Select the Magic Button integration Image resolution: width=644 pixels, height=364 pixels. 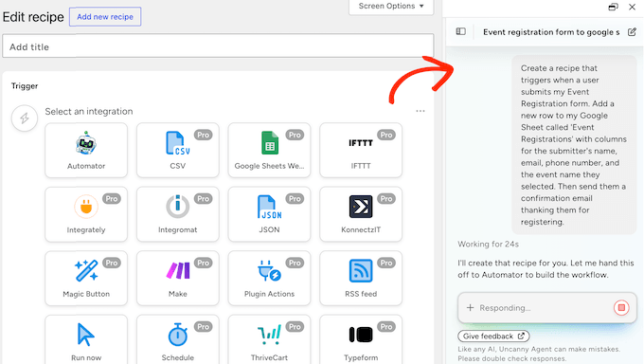(86, 278)
